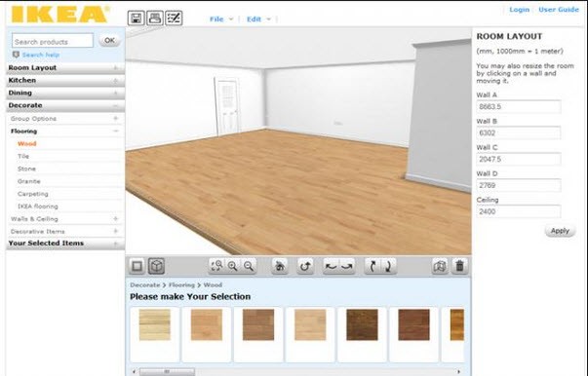Click the zoom-to-fit icon
The height and width of the screenshot is (376, 588).
click(x=216, y=266)
